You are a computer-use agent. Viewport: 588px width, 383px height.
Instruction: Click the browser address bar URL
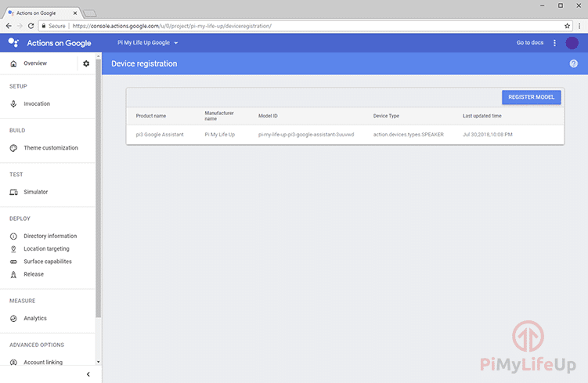coord(171,26)
